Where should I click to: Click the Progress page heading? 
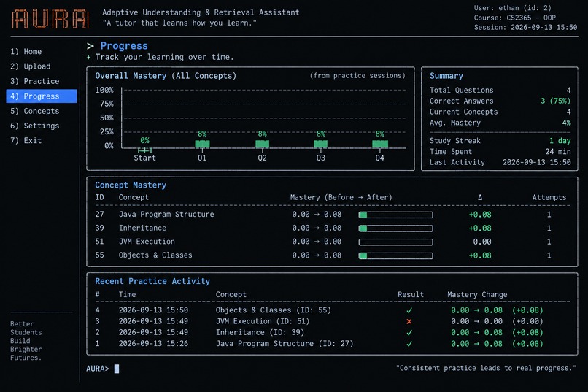coord(124,46)
